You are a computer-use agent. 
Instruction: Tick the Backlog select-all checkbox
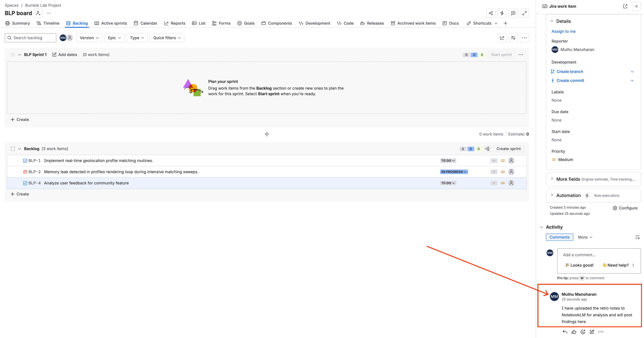click(x=13, y=149)
